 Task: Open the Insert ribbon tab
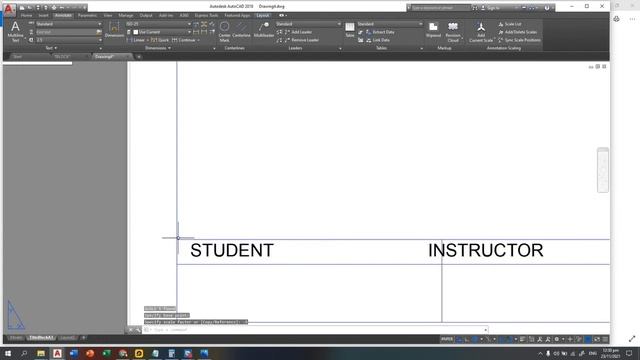43,16
